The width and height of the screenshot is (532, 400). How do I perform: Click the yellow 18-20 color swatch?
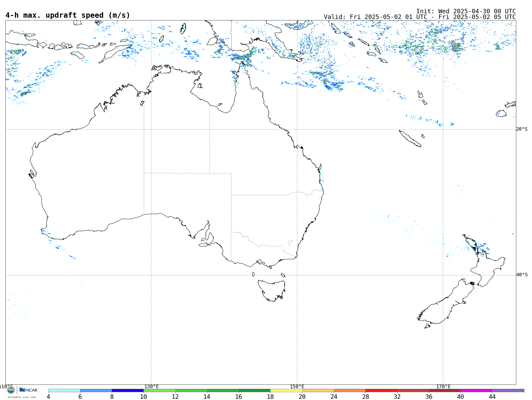[x=286, y=391]
